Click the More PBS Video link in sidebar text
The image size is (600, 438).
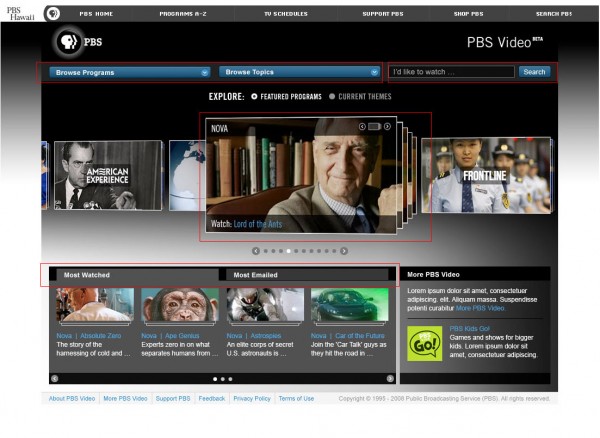[480, 308]
